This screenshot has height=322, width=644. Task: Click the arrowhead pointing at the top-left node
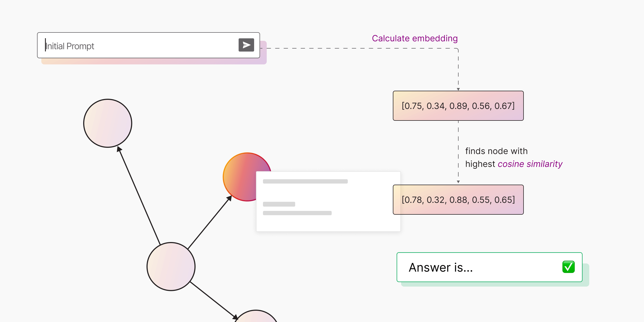click(x=119, y=149)
